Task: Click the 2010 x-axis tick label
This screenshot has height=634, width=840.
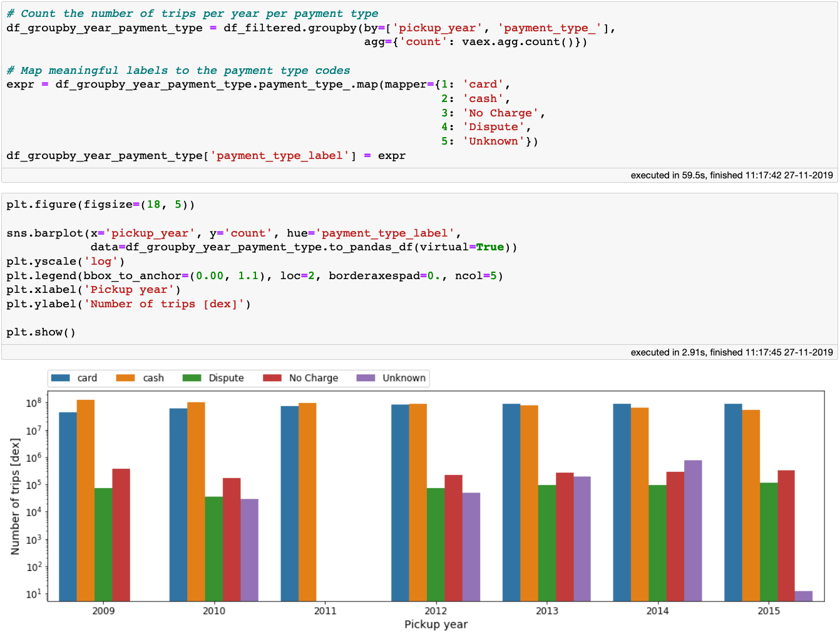Action: (214, 611)
